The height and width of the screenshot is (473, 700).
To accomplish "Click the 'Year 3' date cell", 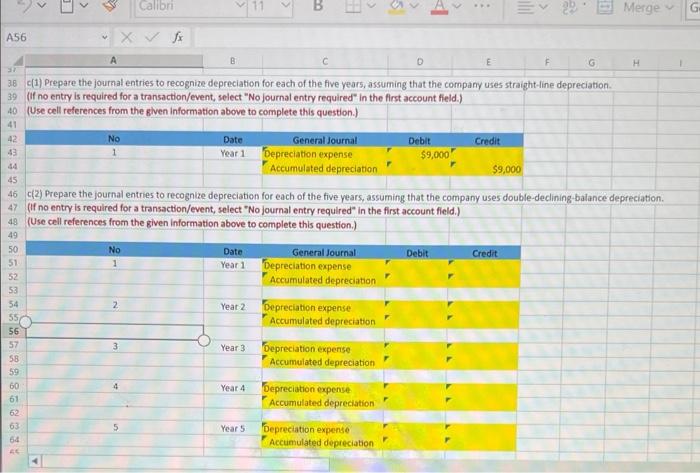I will pyautogui.click(x=233, y=348).
